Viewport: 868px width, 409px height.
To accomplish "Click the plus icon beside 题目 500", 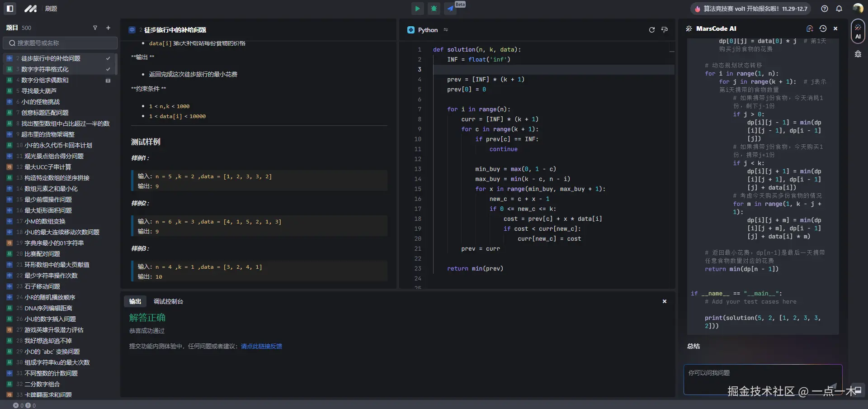I will (108, 28).
